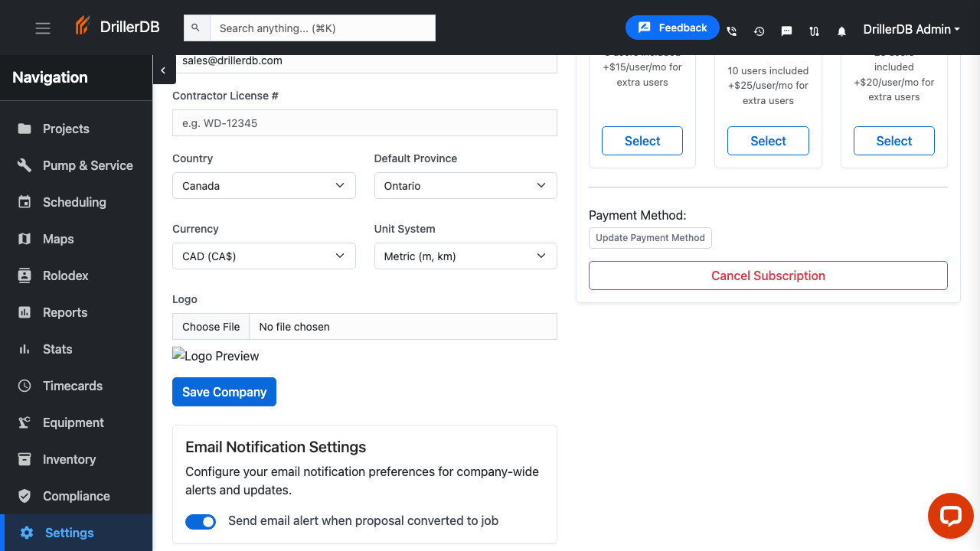This screenshot has width=980, height=551.
Task: Open the messages chat bubble icon
Action: pyautogui.click(x=786, y=31)
